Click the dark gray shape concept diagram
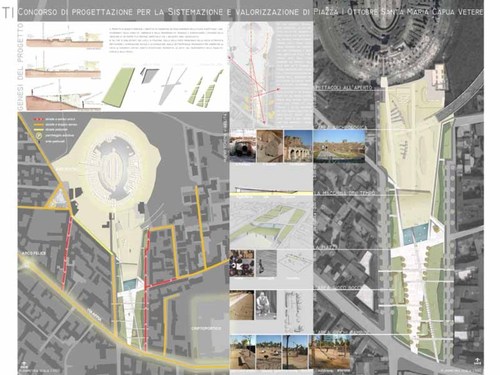The image size is (500, 375). point(149,75)
